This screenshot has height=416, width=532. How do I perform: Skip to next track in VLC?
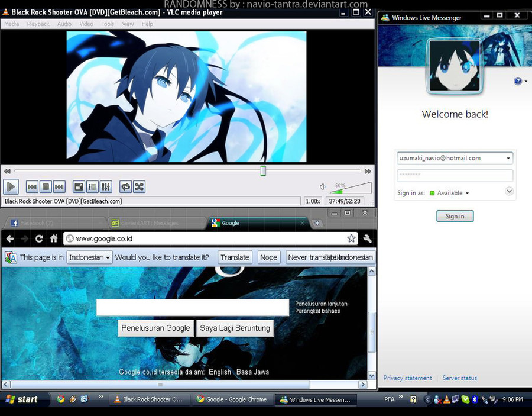pyautogui.click(x=59, y=187)
